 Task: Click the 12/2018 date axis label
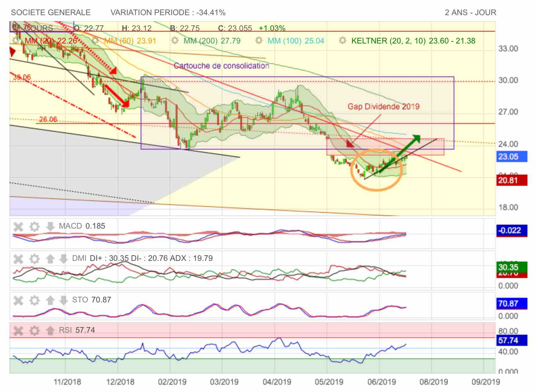click(x=120, y=382)
